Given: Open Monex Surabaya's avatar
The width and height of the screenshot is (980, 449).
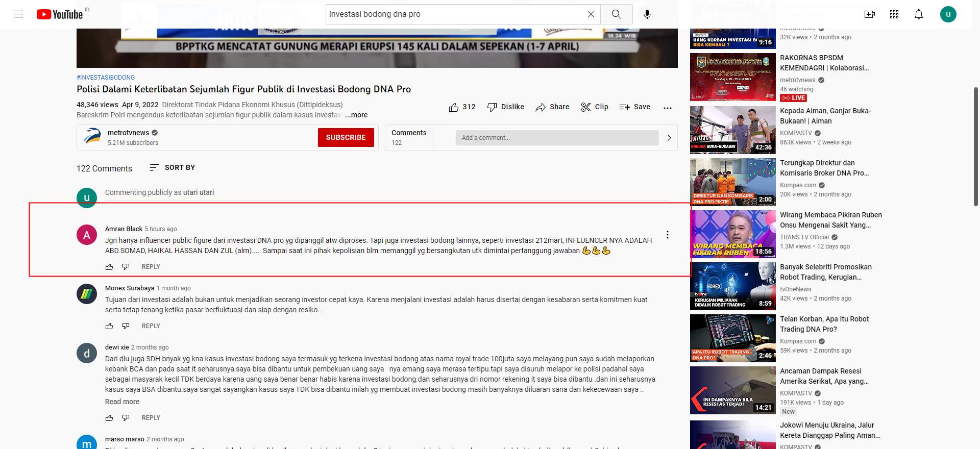Looking at the screenshot, I should [x=87, y=294].
